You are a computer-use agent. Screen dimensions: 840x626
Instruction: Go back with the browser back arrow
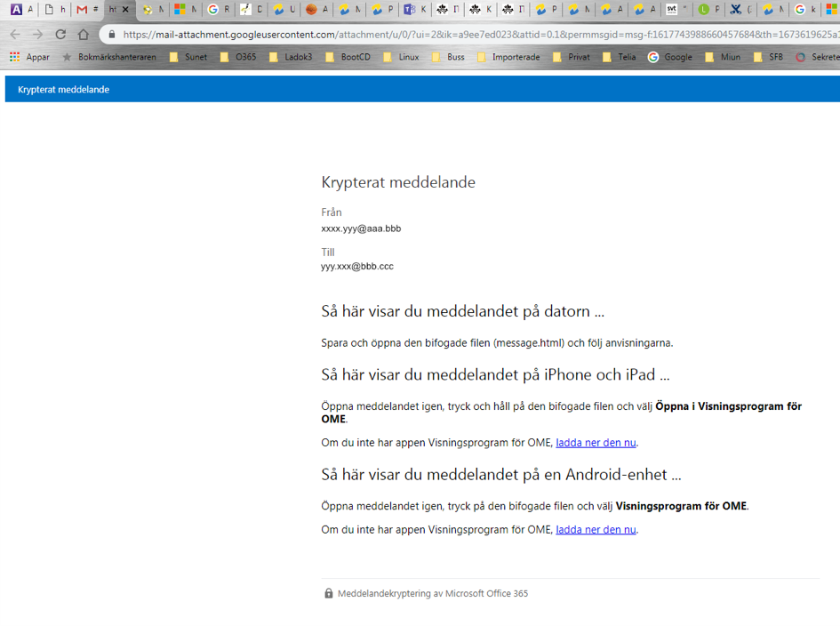(x=15, y=35)
